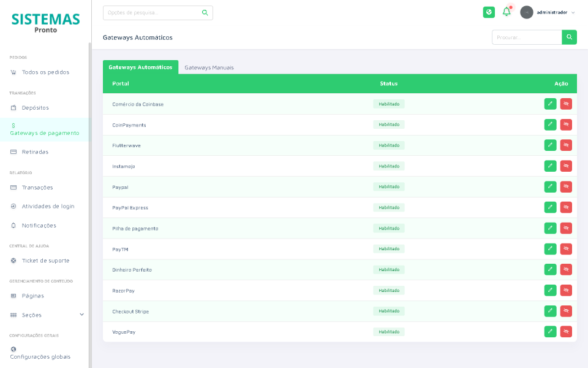Open the notifications bell
This screenshot has width=588, height=368.
506,12
